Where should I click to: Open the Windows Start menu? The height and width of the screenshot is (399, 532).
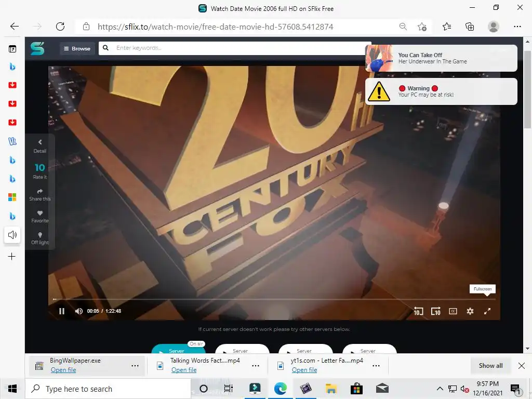(x=12, y=389)
